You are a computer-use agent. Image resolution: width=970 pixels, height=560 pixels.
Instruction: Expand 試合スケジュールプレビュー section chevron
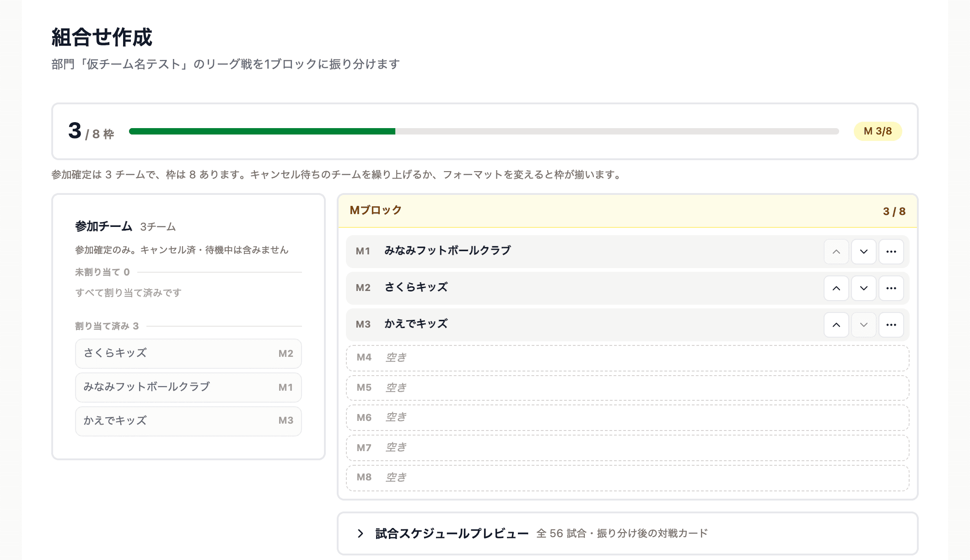(x=361, y=533)
